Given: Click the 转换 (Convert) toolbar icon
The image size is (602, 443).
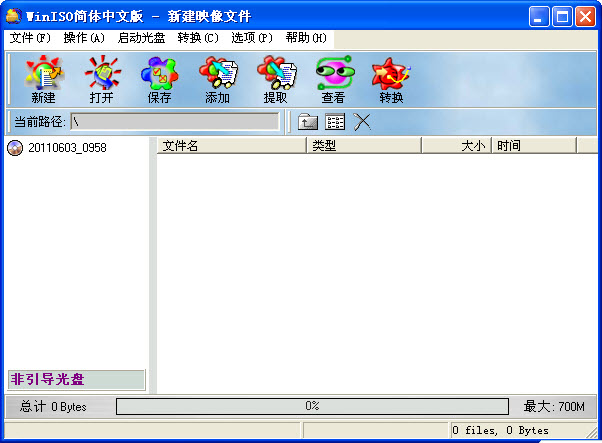Looking at the screenshot, I should 391,79.
